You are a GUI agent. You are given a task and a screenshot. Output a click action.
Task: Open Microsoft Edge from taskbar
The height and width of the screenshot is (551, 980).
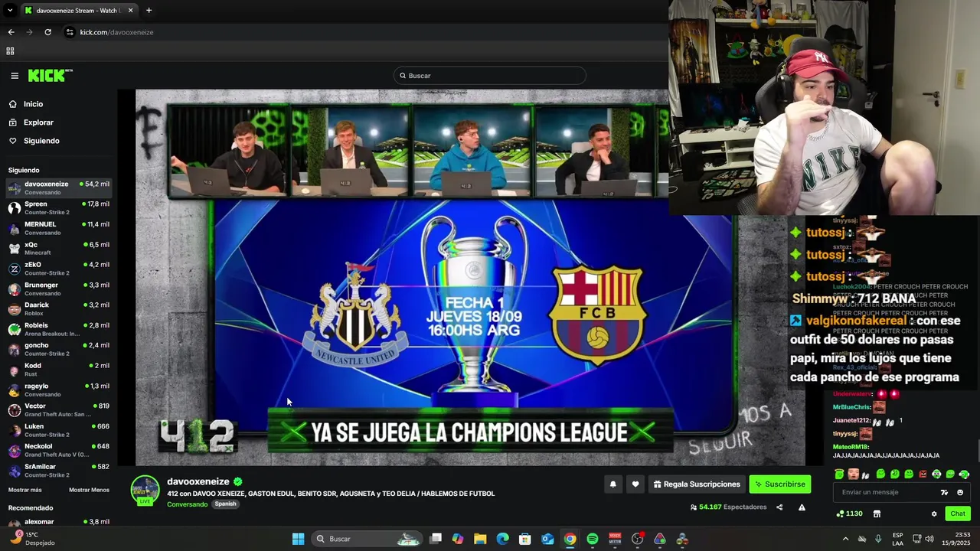[502, 539]
